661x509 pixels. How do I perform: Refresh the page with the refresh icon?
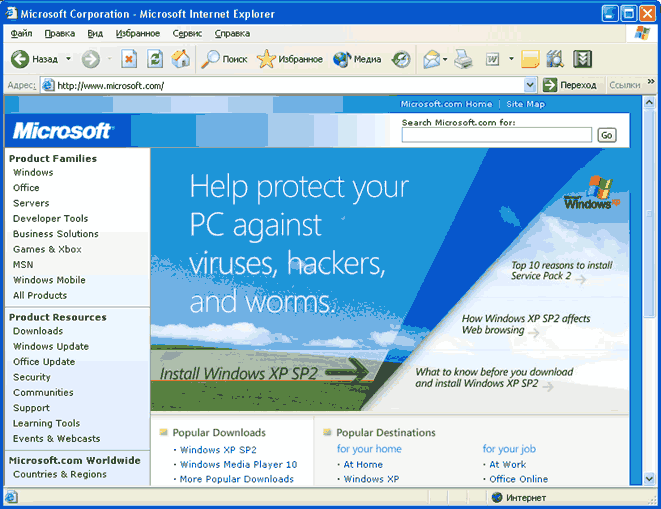click(x=155, y=59)
